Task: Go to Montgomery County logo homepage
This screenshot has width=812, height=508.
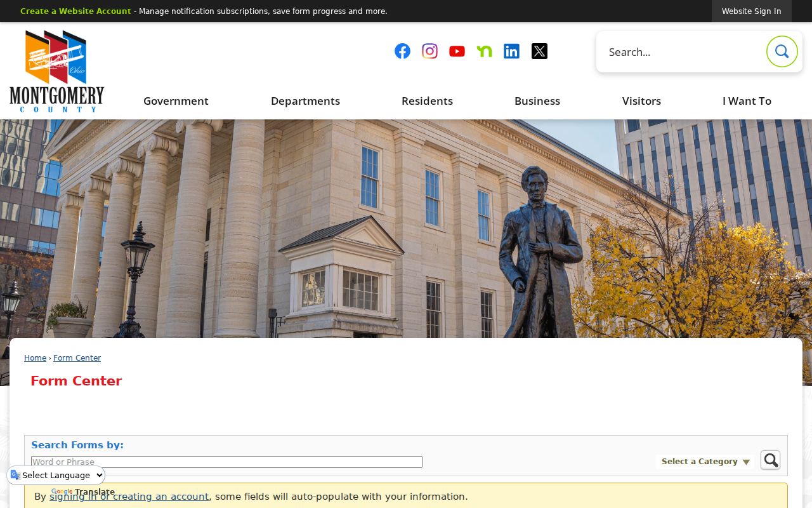Action: pyautogui.click(x=57, y=71)
